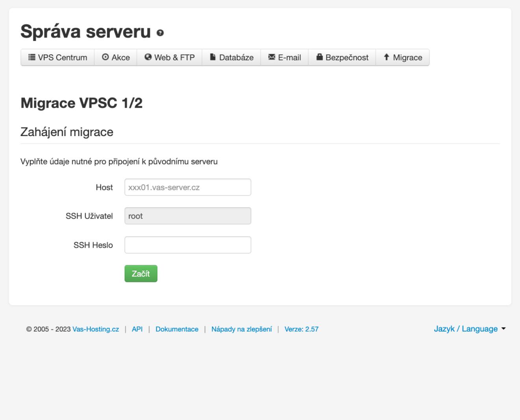The image size is (520, 420).
Task: Open the Vas-Hosting.cz link
Action: pos(96,329)
